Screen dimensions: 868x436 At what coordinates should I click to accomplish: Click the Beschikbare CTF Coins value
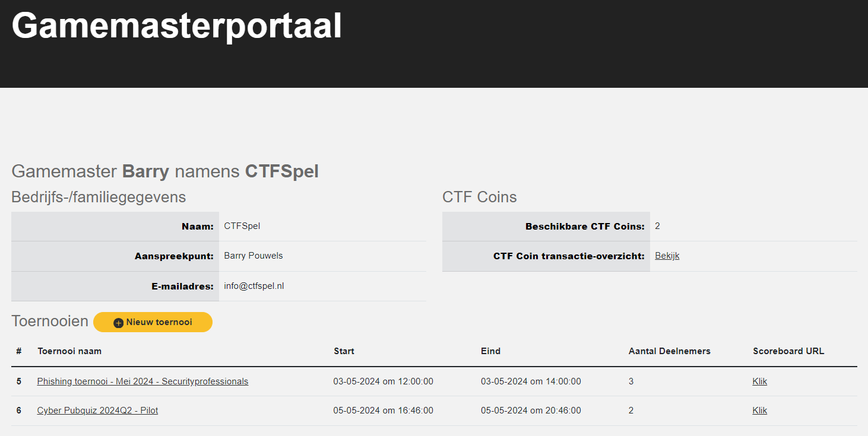pos(657,226)
